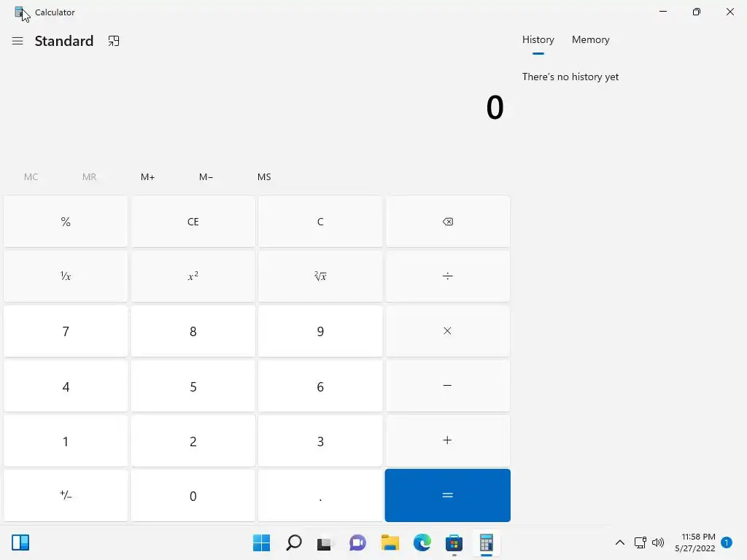This screenshot has height=560, width=747.
Task: Click the reciprocal 1/x key
Action: coord(66,276)
